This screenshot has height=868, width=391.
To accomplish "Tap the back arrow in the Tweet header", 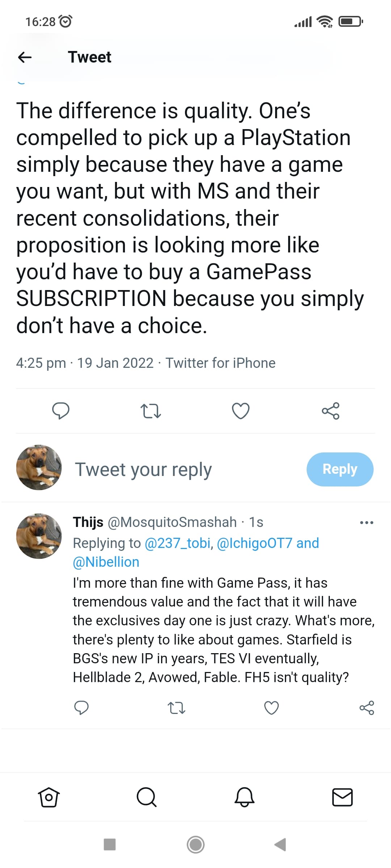I will pyautogui.click(x=25, y=57).
